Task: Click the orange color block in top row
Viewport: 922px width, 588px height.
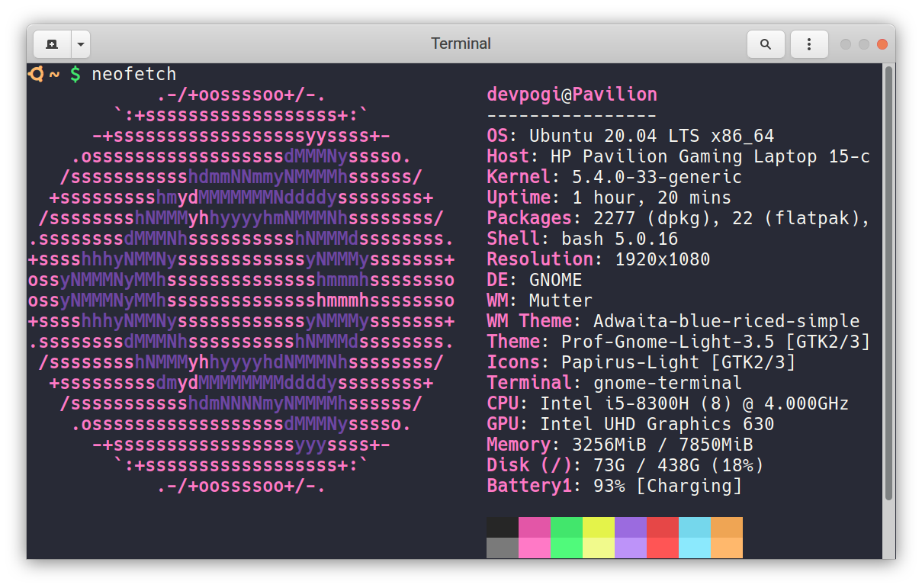Action: click(727, 527)
